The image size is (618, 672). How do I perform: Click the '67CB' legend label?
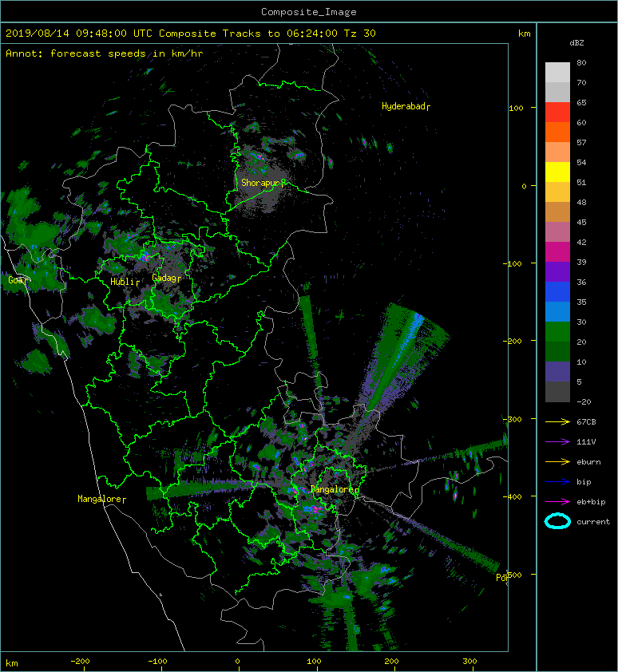tap(586, 422)
